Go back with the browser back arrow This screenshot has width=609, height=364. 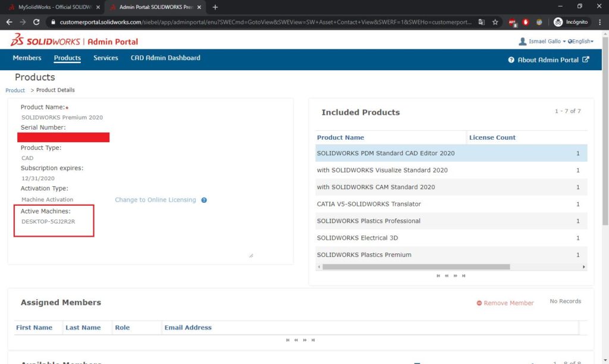pyautogui.click(x=10, y=22)
